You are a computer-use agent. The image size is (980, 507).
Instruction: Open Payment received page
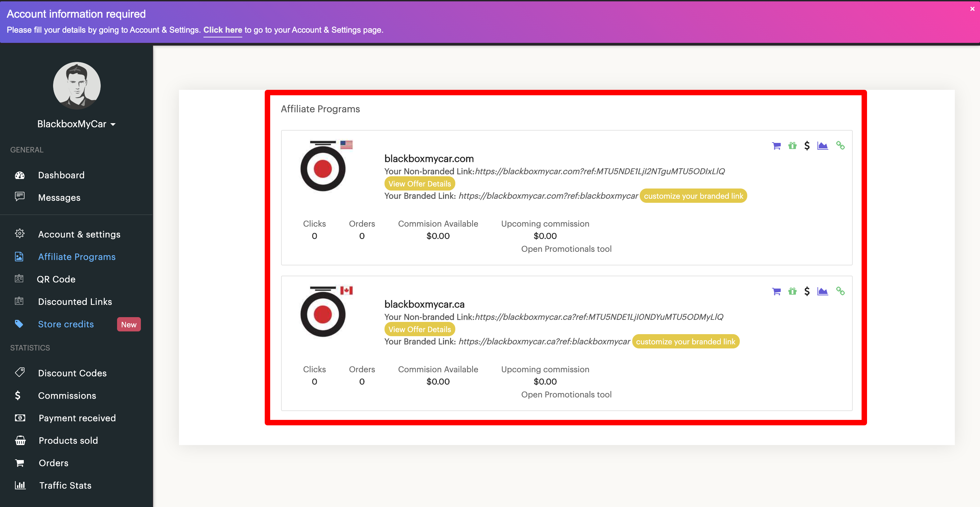tap(77, 418)
